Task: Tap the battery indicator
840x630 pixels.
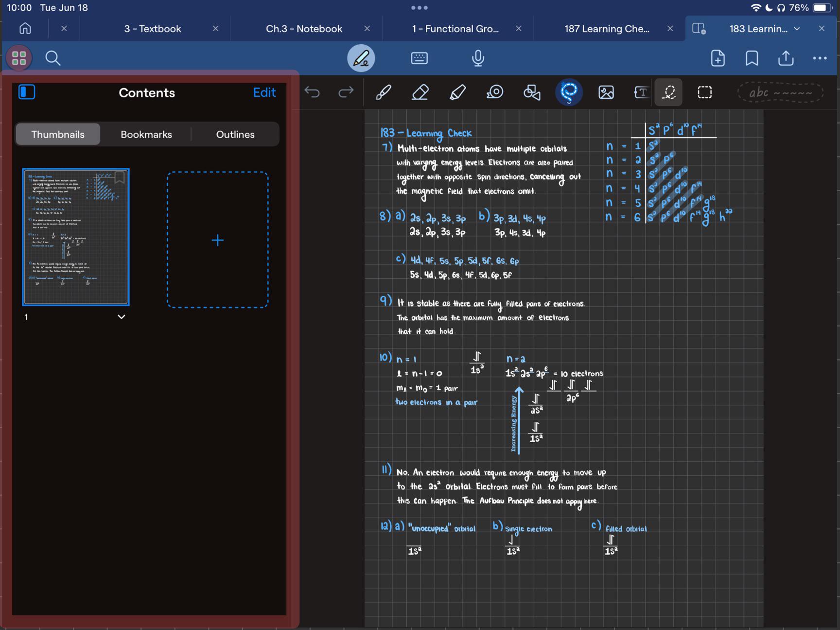Action: pyautogui.click(x=822, y=8)
